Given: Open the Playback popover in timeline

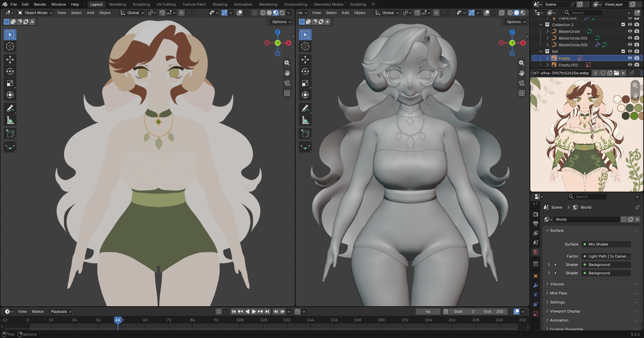Looking at the screenshot, I should [61, 312].
